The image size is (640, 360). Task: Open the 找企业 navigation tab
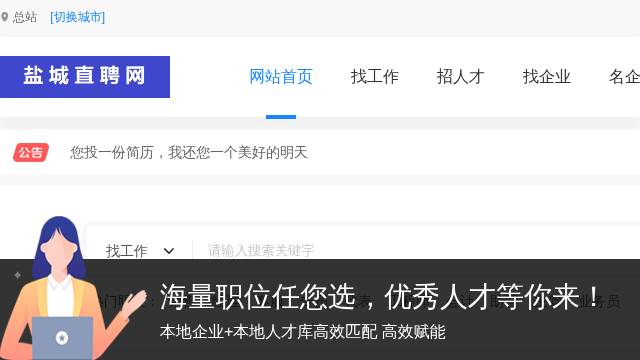(547, 77)
